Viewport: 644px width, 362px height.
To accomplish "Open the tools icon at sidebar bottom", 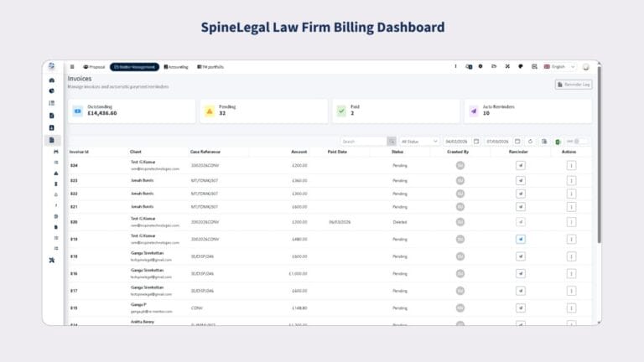I will (x=52, y=261).
